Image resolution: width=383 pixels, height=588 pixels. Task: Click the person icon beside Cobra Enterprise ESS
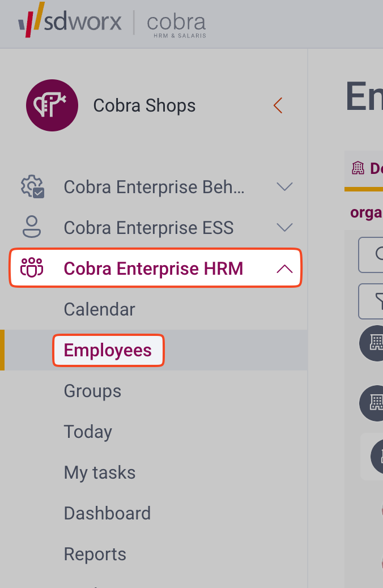[x=32, y=228]
